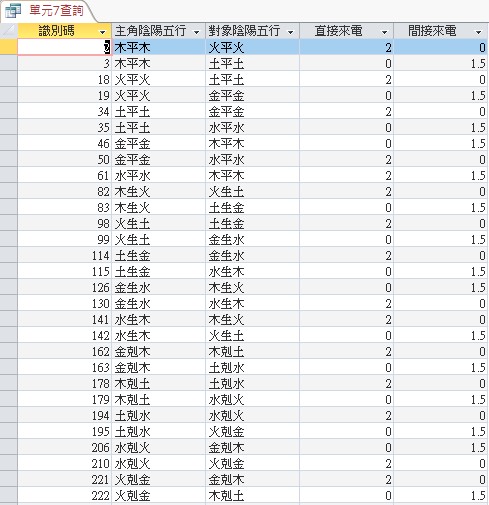Image resolution: width=489 pixels, height=505 pixels.
Task: Click the select-all corner box of datasheet
Action: click(x=9, y=31)
